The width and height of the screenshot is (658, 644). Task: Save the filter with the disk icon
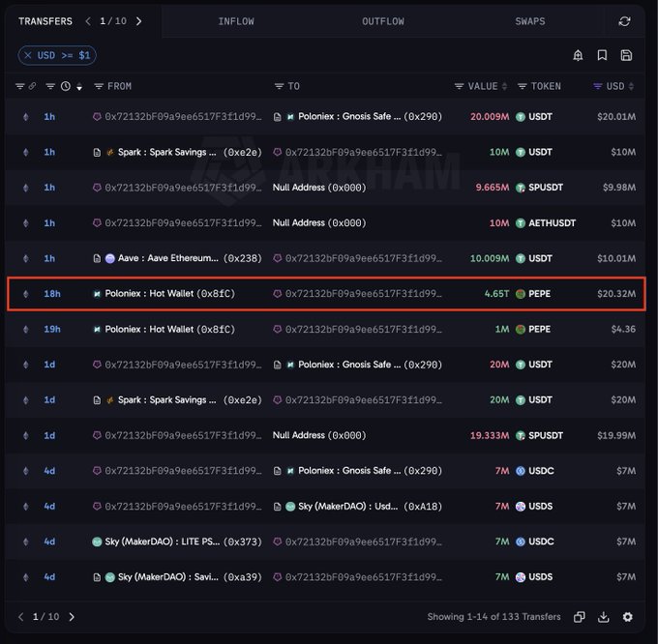tap(626, 55)
